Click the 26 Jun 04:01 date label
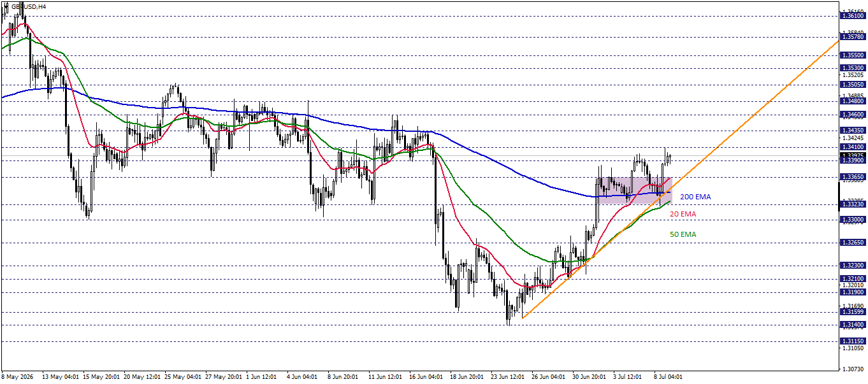 click(x=550, y=377)
